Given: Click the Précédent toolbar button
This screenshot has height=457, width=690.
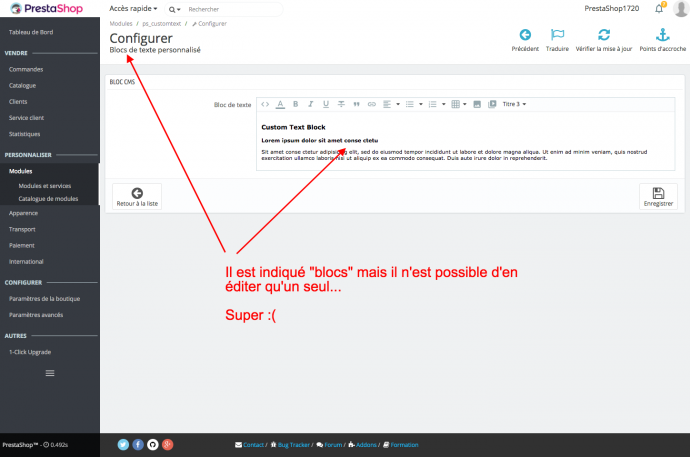Looking at the screenshot, I should tap(525, 40).
